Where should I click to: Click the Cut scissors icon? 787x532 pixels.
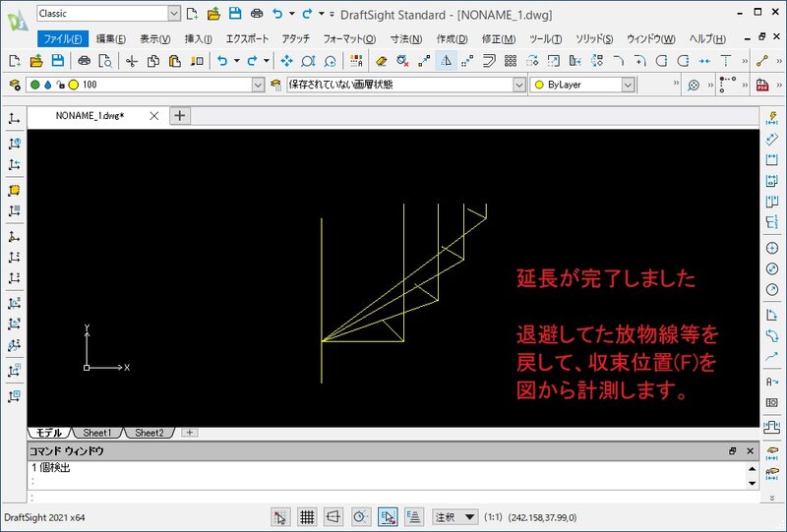point(132,61)
